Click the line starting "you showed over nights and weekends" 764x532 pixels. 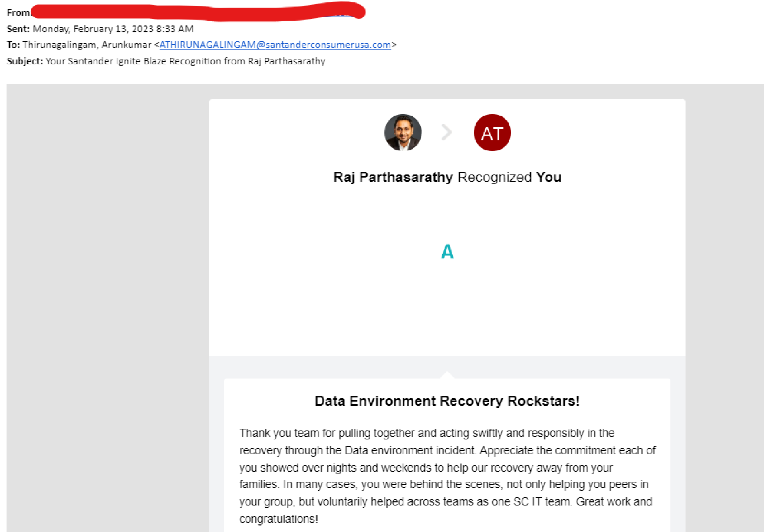426,468
